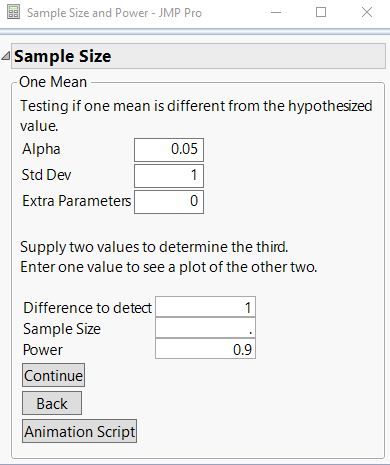The image size is (390, 465).
Task: Focus the Std Dev input box
Action: coord(169,176)
